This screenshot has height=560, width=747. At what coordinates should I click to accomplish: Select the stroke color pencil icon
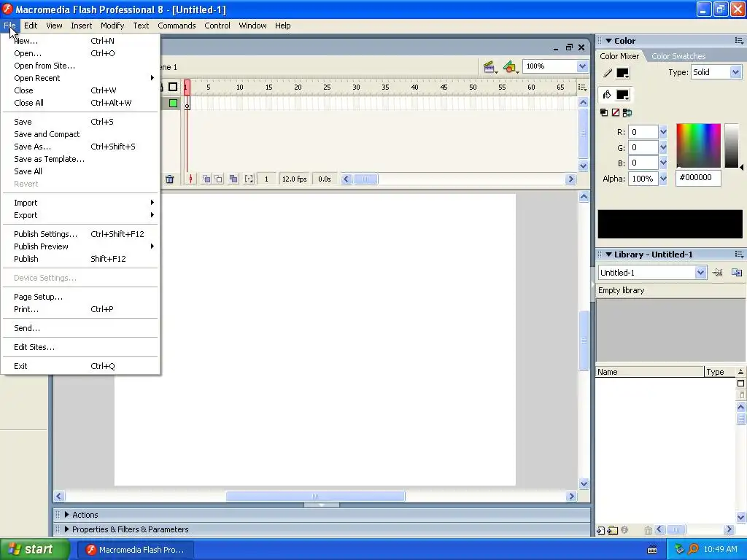click(x=608, y=73)
